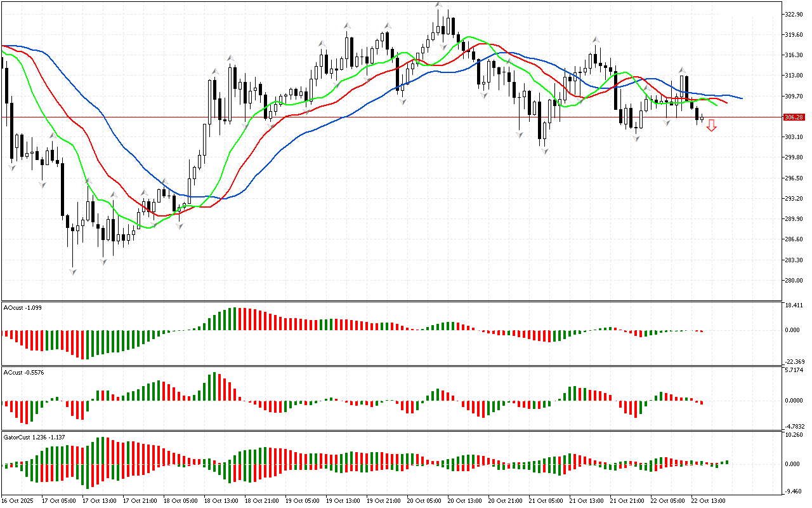Image resolution: width=812 pixels, height=508 pixels.
Task: Click the 5.7174 value on the AC scale
Action: coord(795,370)
